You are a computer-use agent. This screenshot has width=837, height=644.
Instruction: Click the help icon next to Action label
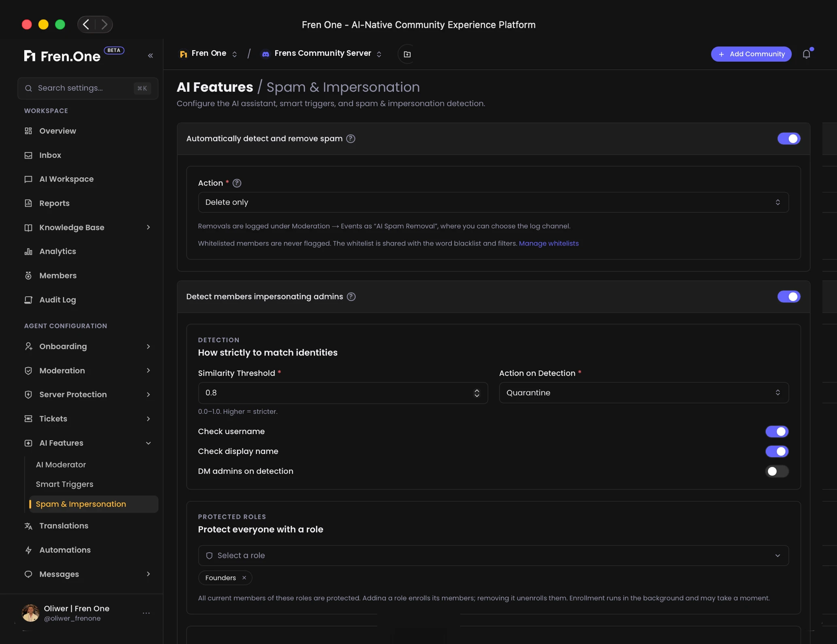[x=237, y=183]
